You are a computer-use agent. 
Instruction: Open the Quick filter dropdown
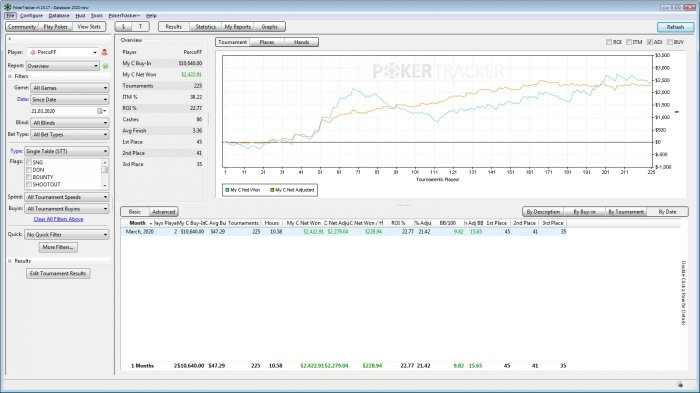tap(67, 234)
